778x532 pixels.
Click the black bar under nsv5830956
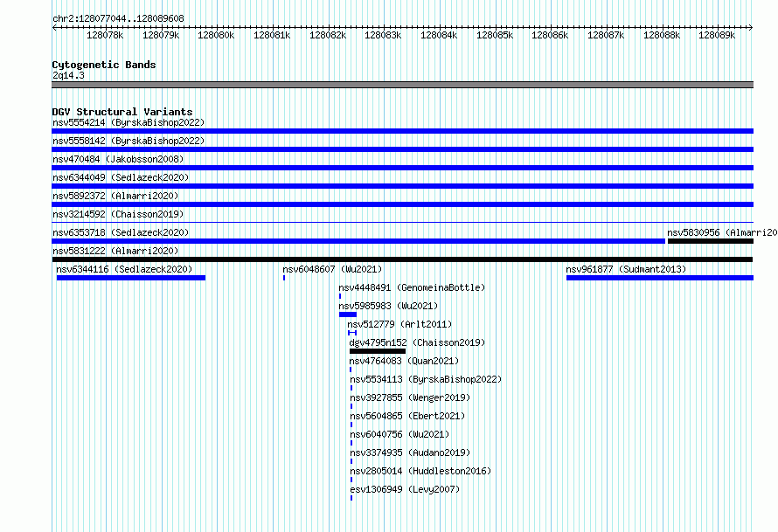coord(711,241)
